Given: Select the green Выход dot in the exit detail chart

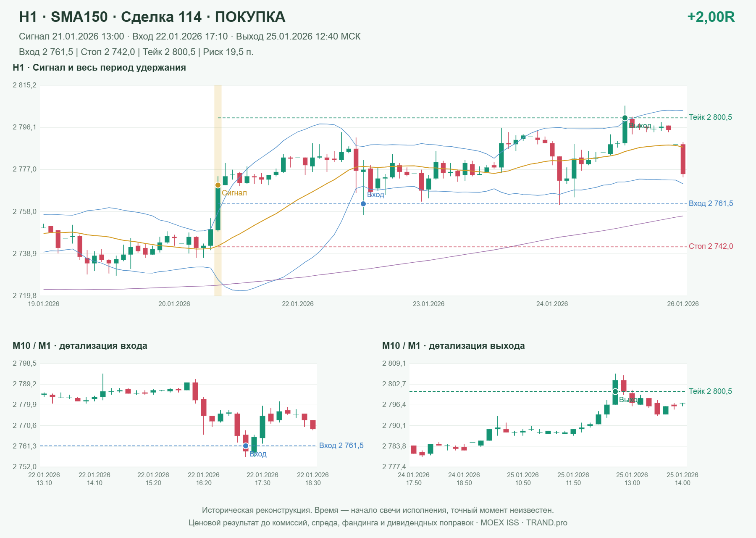Looking at the screenshot, I should click(615, 392).
